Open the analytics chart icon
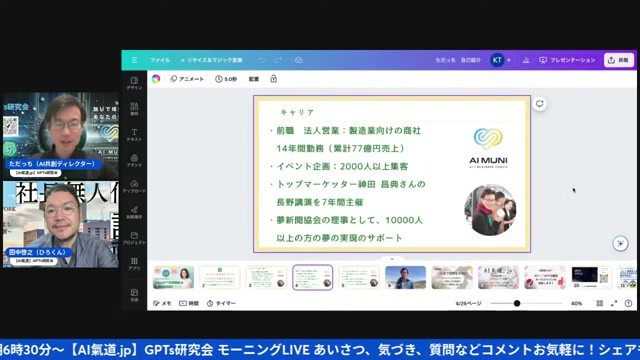 point(526,60)
